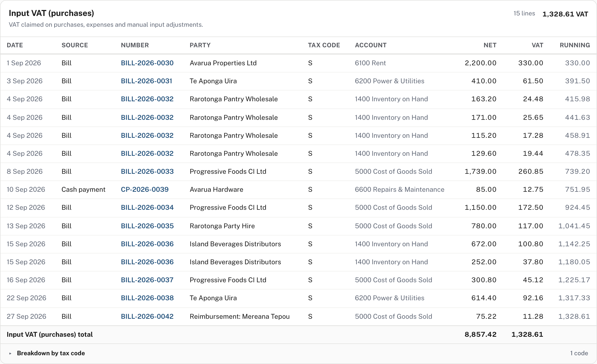Viewport: 597px width, 364px height.
Task: Open BILL-2026-0032 in the 163.20 net row
Action: [147, 99]
